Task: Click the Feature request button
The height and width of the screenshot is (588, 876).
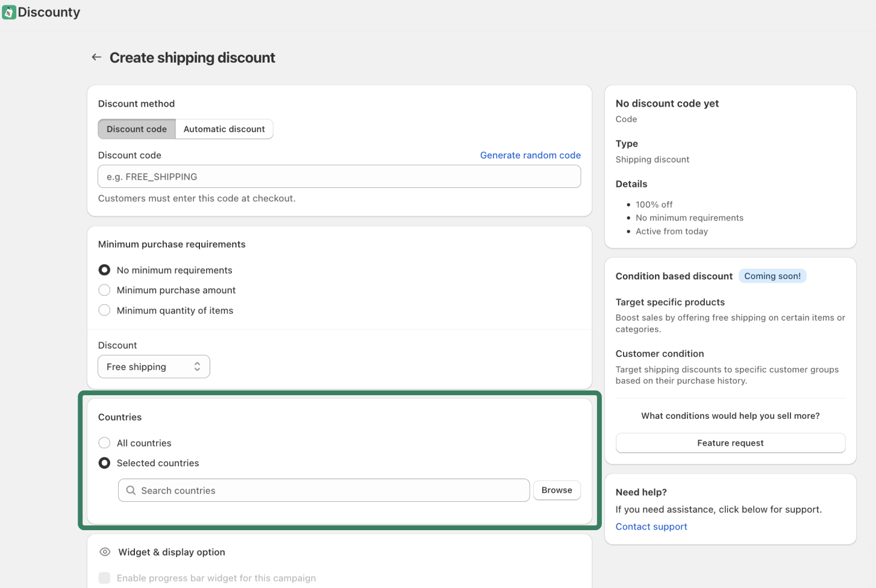Action: 730,443
